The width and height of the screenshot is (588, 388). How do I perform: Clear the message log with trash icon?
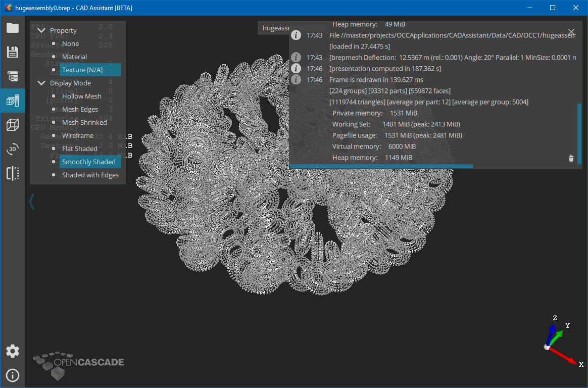(x=571, y=159)
